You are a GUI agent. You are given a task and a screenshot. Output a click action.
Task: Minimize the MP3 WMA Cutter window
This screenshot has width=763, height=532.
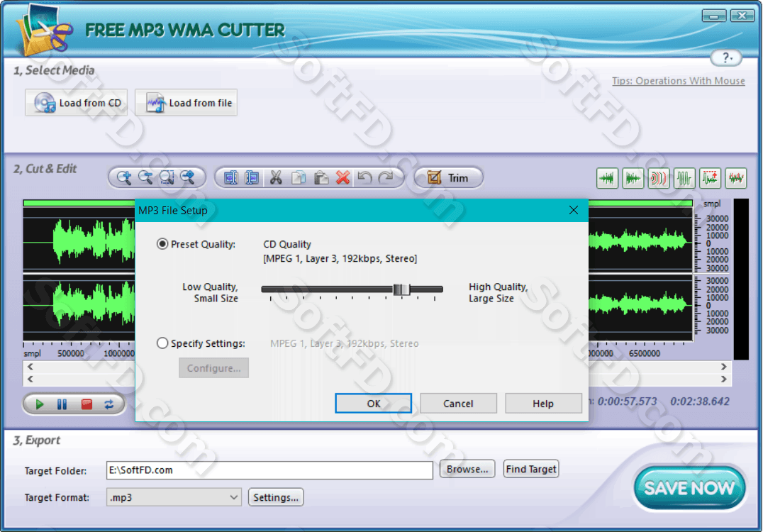(x=714, y=16)
